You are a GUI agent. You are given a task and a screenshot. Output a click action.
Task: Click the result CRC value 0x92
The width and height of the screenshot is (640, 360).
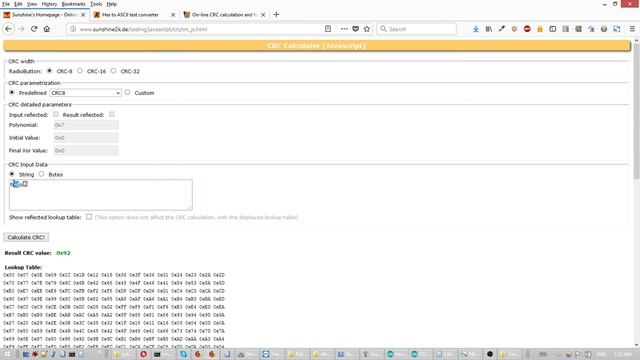click(63, 253)
